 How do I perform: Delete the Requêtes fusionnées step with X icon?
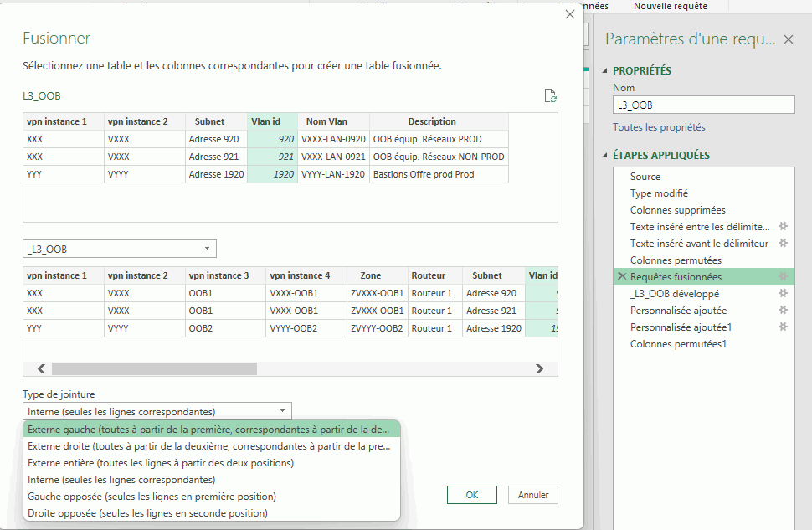(621, 277)
